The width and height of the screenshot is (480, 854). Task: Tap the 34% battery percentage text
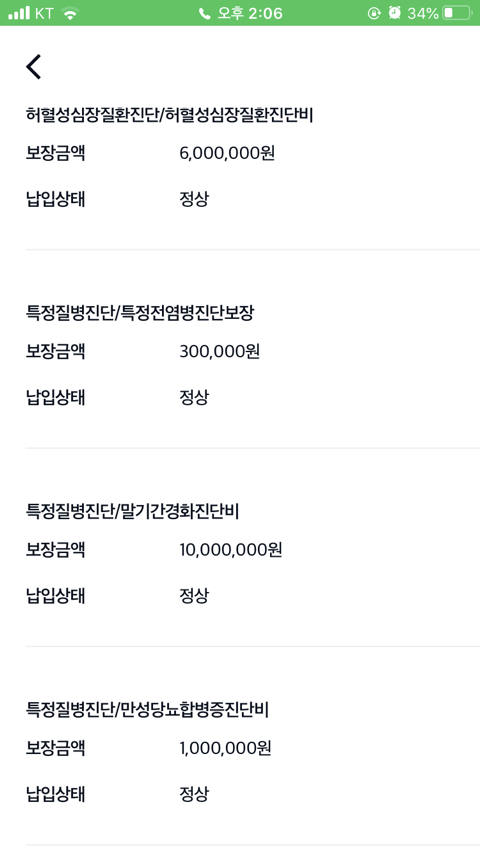click(x=423, y=13)
